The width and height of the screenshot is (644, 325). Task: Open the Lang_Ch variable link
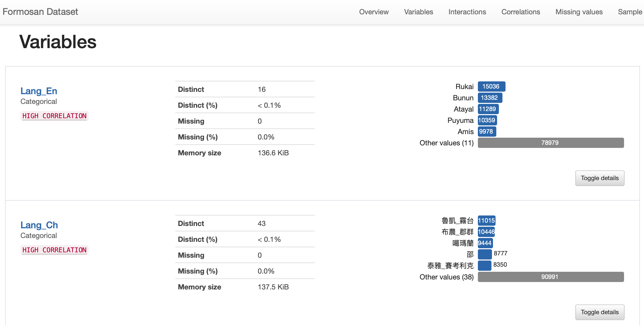pos(39,225)
